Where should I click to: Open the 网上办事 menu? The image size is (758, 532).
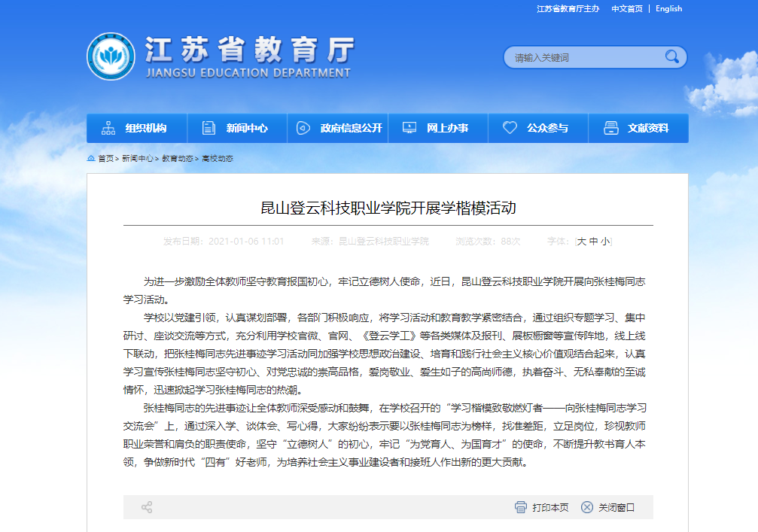click(438, 128)
